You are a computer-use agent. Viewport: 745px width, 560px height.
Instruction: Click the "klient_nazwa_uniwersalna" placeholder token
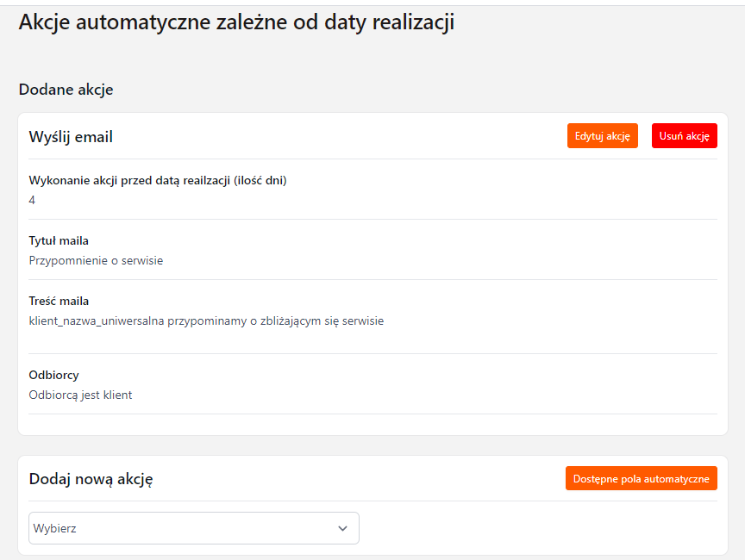(97, 320)
